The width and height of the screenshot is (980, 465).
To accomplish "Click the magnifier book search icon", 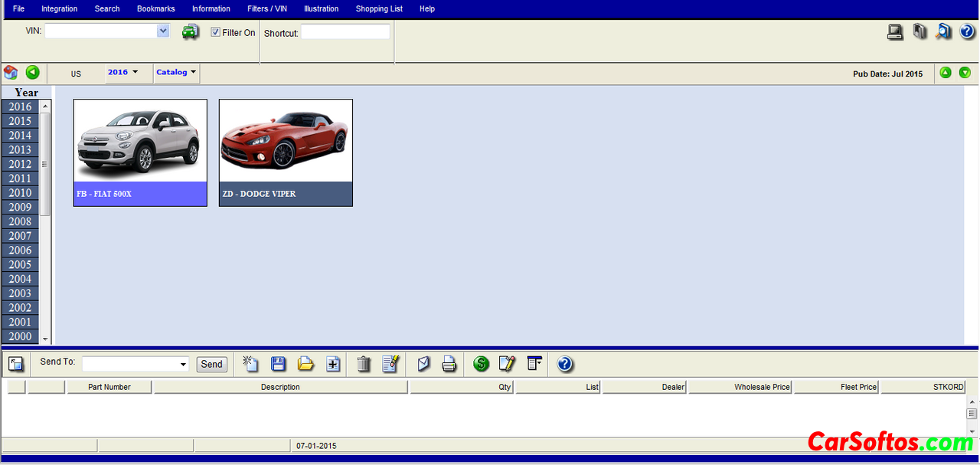I will tap(943, 31).
